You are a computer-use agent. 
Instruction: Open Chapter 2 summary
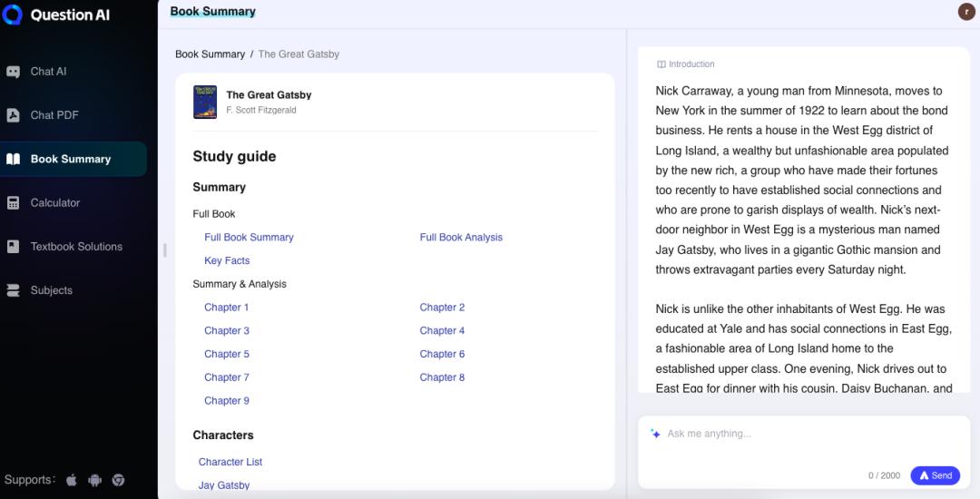[x=443, y=308]
